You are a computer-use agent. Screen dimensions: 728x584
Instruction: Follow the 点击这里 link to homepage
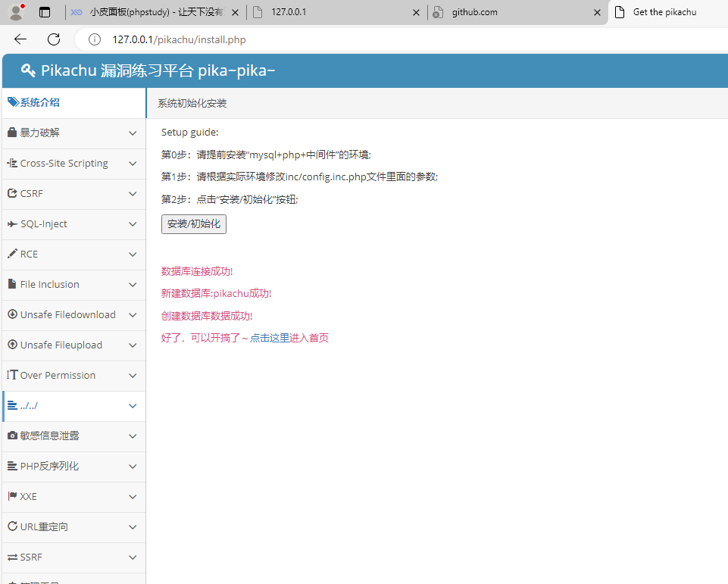[270, 338]
